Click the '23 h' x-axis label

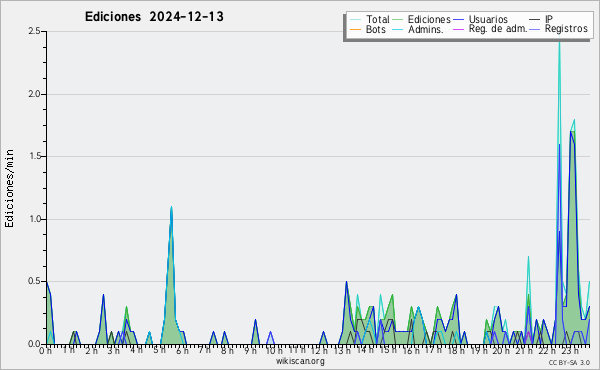point(569,350)
